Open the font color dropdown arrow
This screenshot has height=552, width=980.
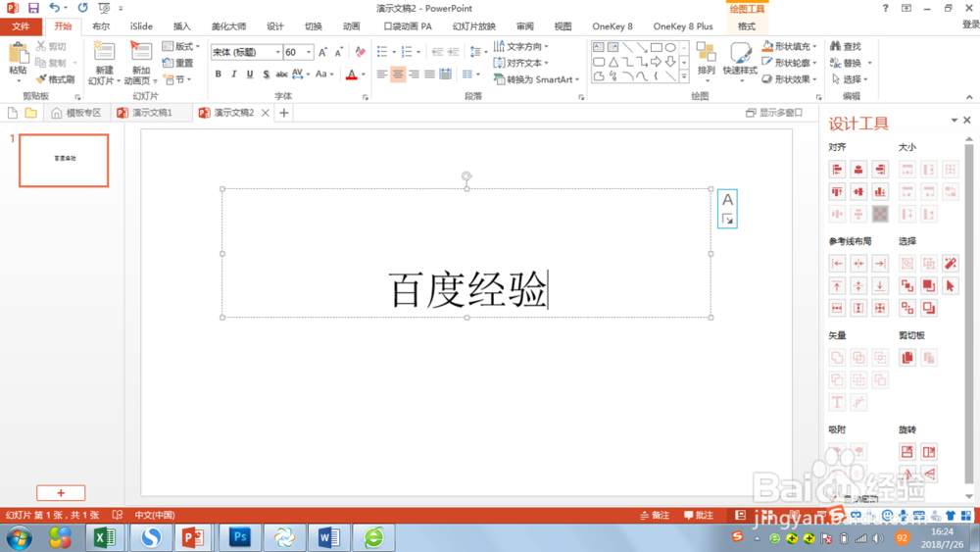tap(364, 75)
